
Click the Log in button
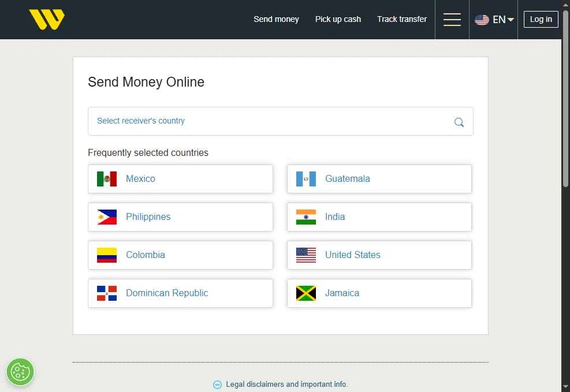(541, 19)
